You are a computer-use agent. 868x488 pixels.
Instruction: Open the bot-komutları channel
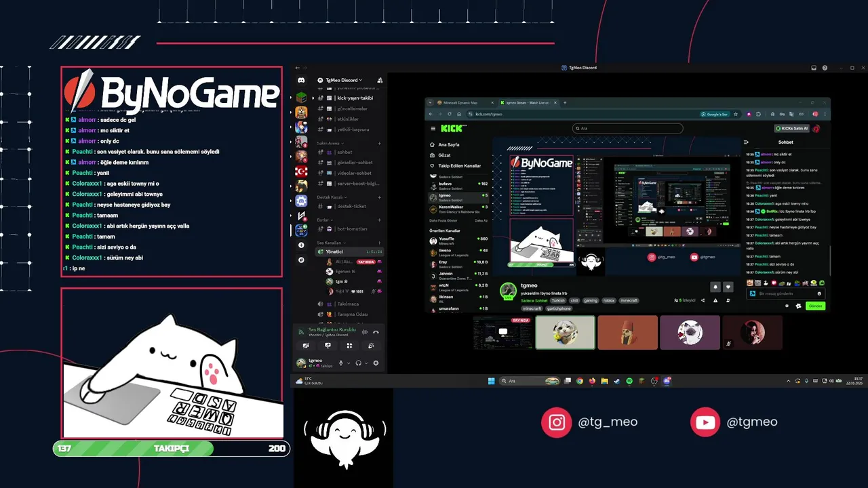350,229
